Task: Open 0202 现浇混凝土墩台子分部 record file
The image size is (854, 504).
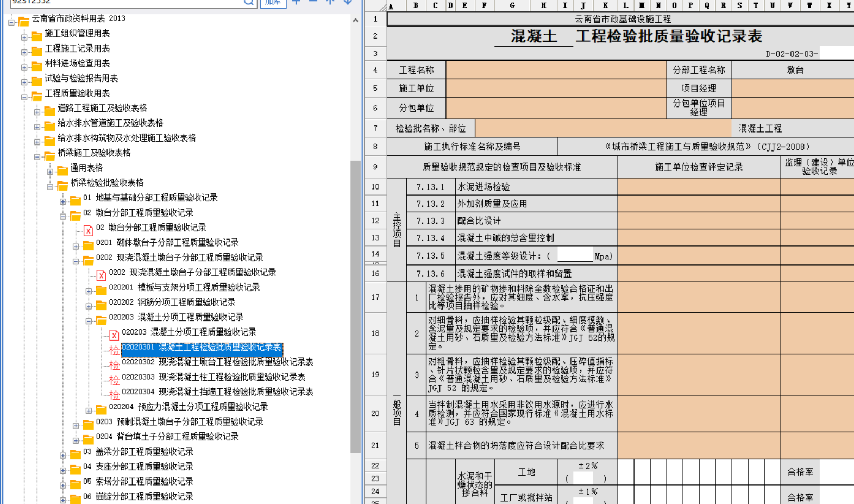Action: click(x=192, y=272)
